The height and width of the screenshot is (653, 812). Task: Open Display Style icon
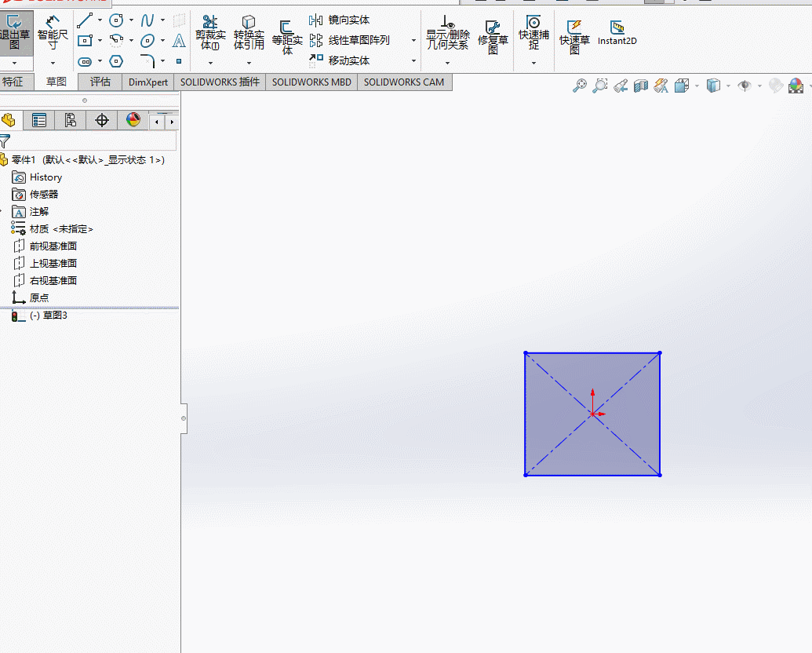click(x=713, y=86)
